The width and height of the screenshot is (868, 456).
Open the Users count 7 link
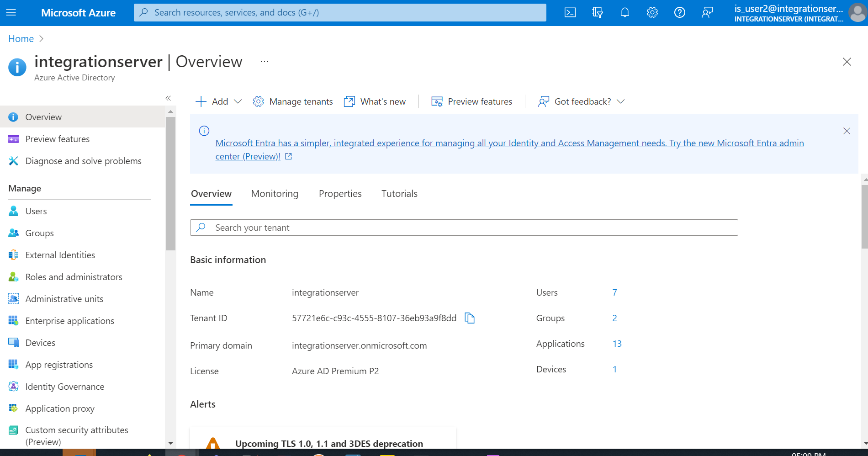tap(615, 292)
